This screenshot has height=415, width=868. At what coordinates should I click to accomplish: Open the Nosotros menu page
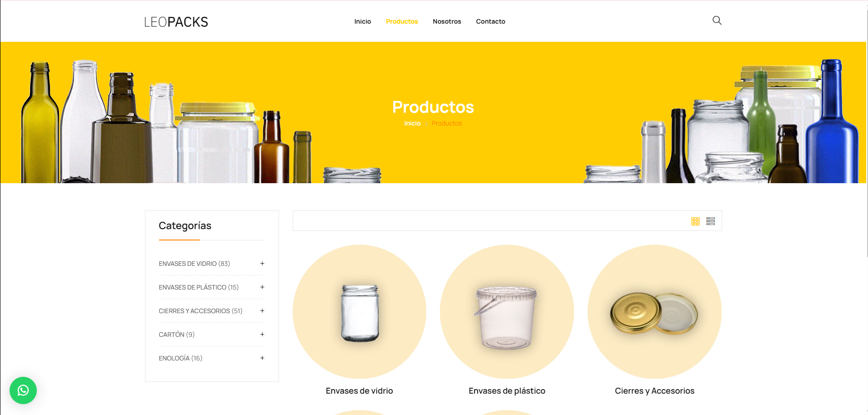[x=447, y=21]
